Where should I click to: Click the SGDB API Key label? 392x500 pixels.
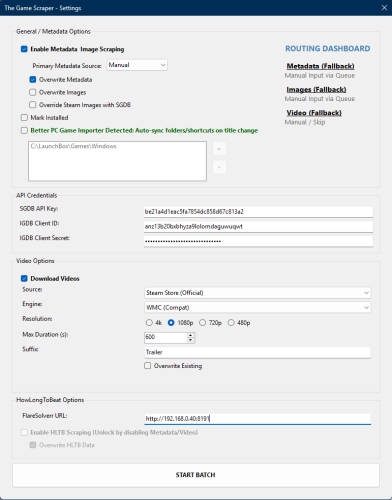tap(39, 209)
